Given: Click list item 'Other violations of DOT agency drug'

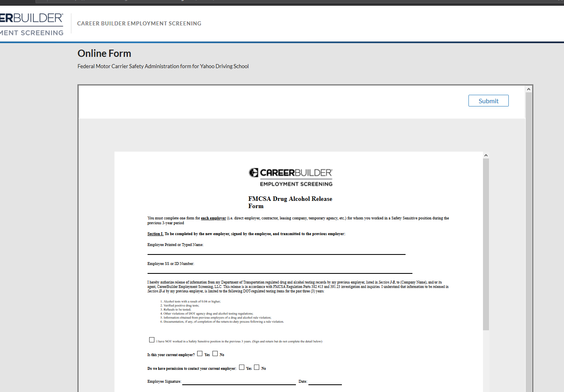Looking at the screenshot, I should click(x=208, y=313).
